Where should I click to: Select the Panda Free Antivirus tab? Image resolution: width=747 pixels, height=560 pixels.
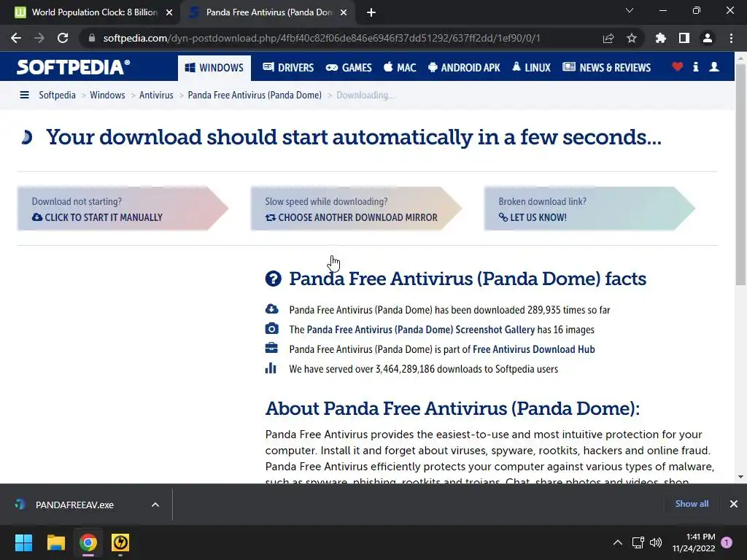click(267, 12)
